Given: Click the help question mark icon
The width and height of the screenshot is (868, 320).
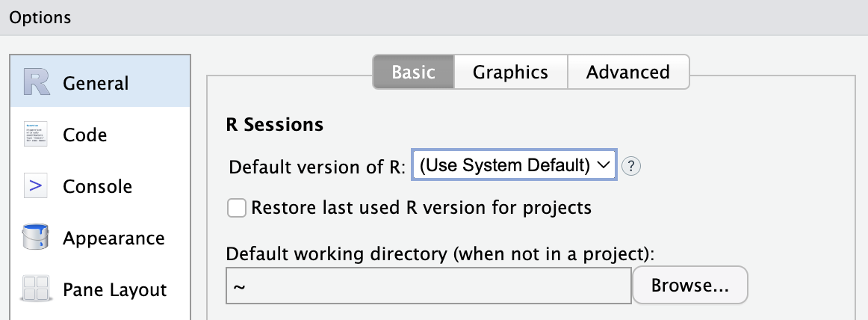Looking at the screenshot, I should [631, 166].
